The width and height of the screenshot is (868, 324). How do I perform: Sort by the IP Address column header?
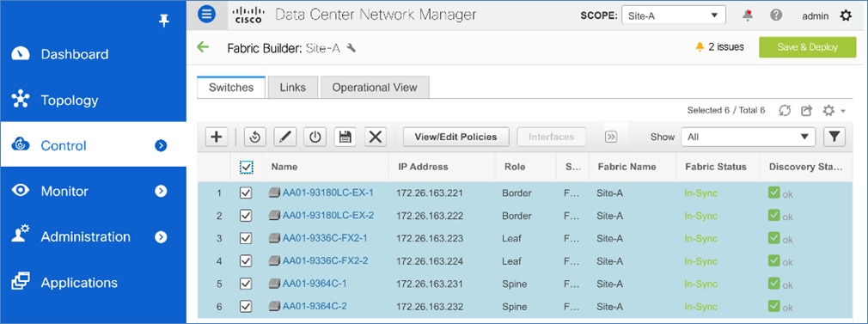423,167
